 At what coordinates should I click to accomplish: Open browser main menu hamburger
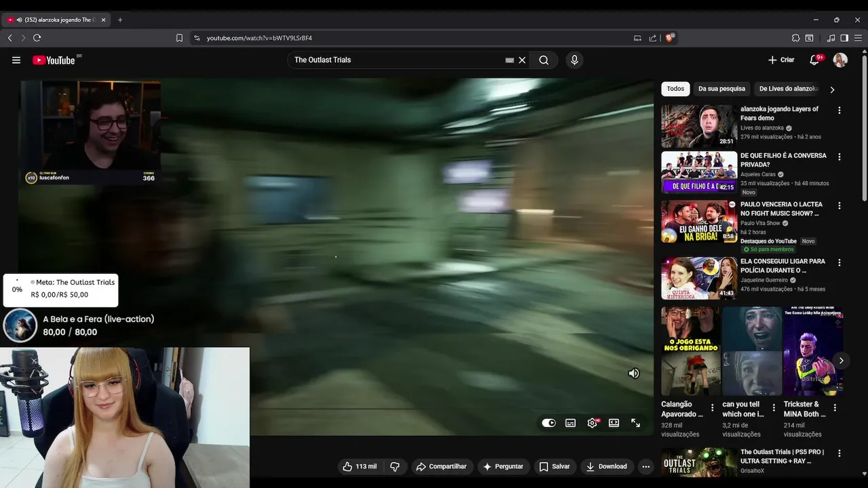tap(858, 38)
